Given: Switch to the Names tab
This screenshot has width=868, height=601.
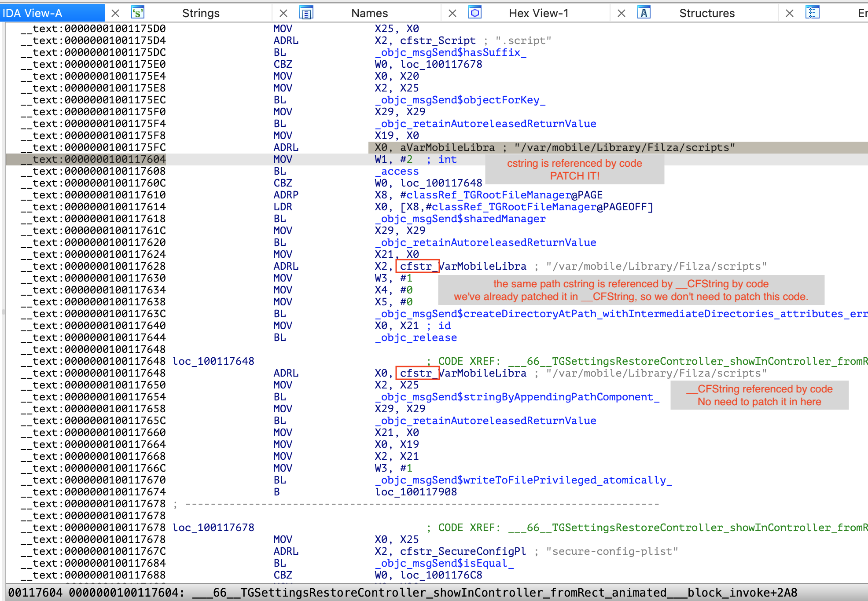Looking at the screenshot, I should (369, 13).
